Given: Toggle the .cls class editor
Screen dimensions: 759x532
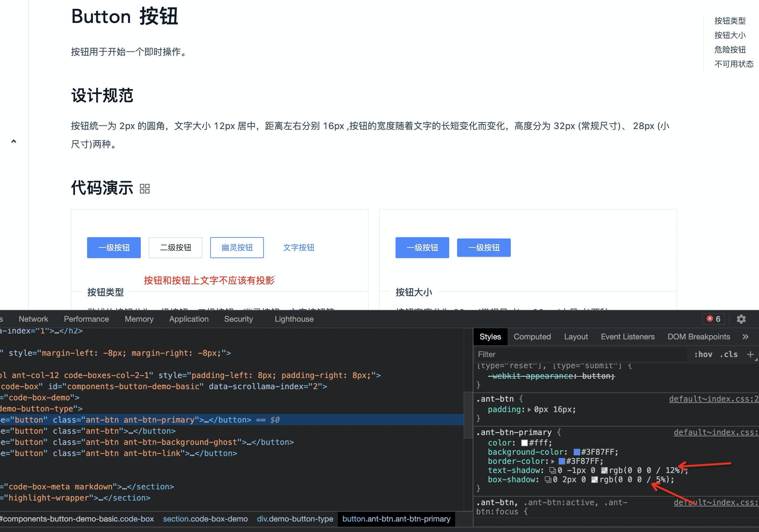Looking at the screenshot, I should click(x=728, y=354).
